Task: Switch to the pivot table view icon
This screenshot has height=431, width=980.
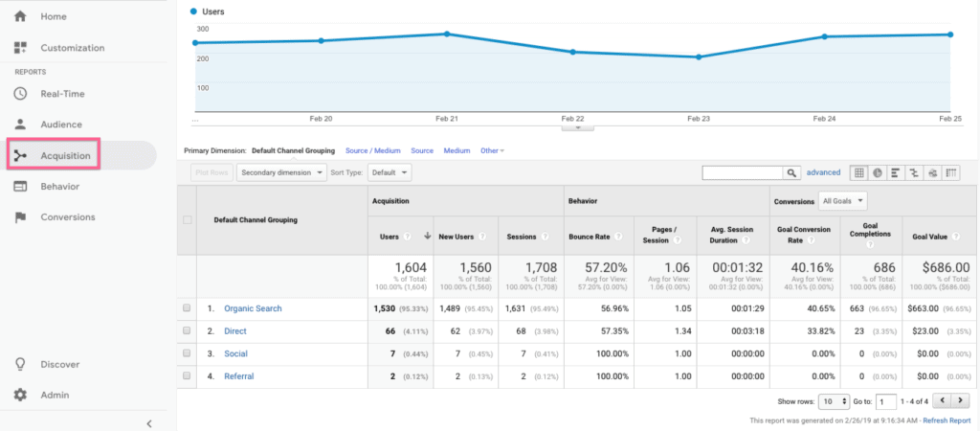Action: [951, 172]
